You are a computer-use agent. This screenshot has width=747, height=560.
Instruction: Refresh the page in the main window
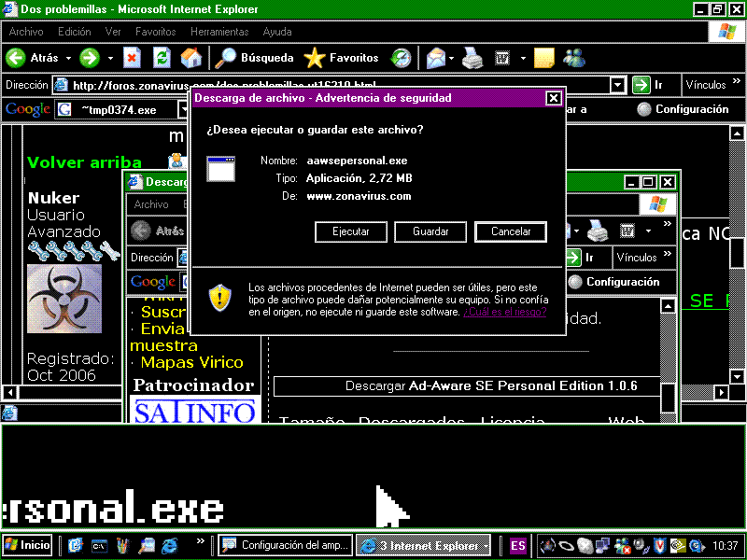click(x=162, y=58)
